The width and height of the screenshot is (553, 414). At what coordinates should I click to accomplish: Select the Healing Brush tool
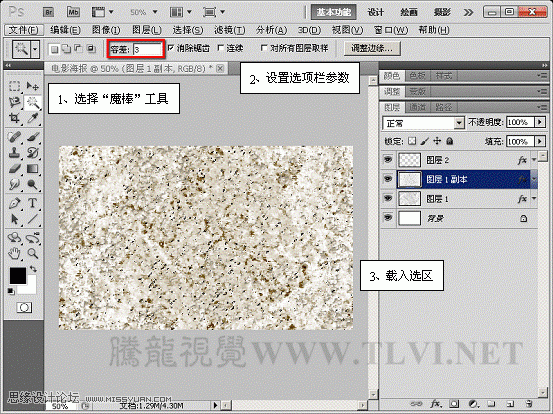[x=14, y=137]
